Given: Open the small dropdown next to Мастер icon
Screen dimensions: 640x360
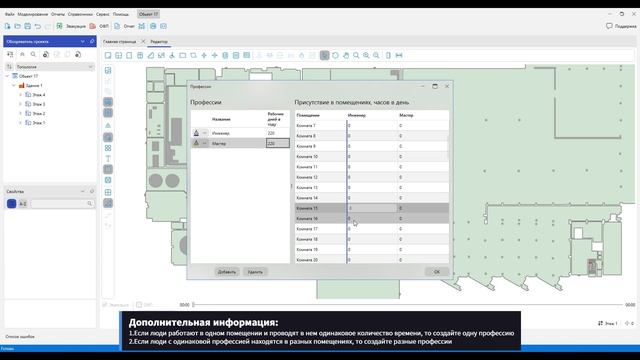Looking at the screenshot, I should (x=204, y=143).
